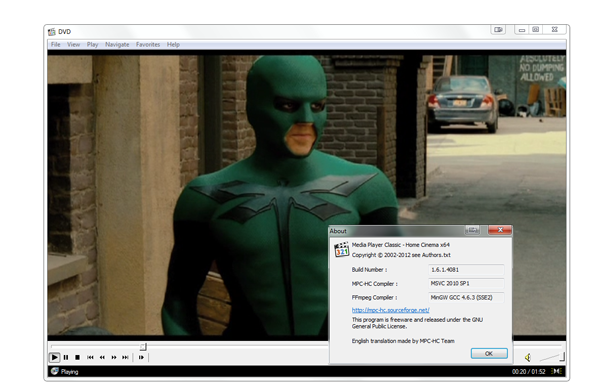Click the MPC-HC app icon in title bar
The height and width of the screenshot is (391, 600).
(x=52, y=32)
